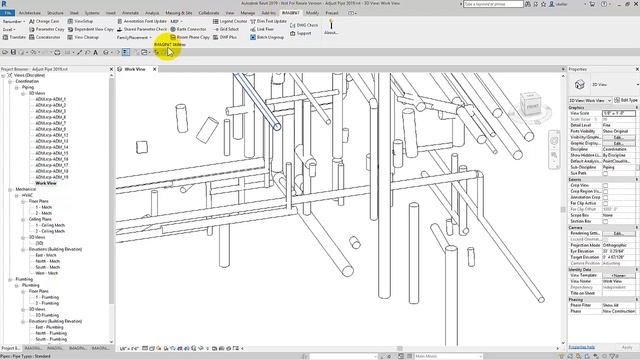Image resolution: width=640 pixels, height=360 pixels.
Task: Click the Text tool in Quick Access Toolbar
Action: 96,52
